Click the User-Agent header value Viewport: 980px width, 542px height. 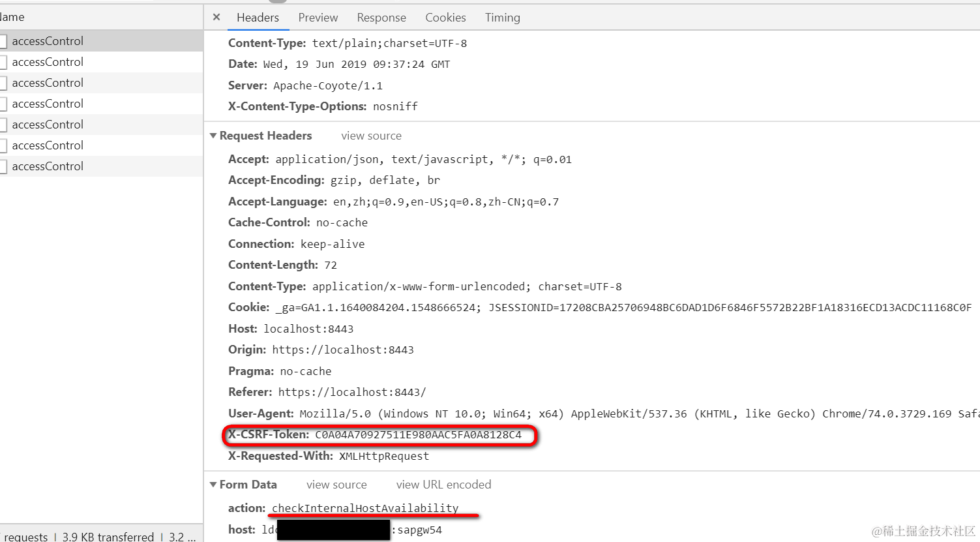pyautogui.click(x=639, y=414)
